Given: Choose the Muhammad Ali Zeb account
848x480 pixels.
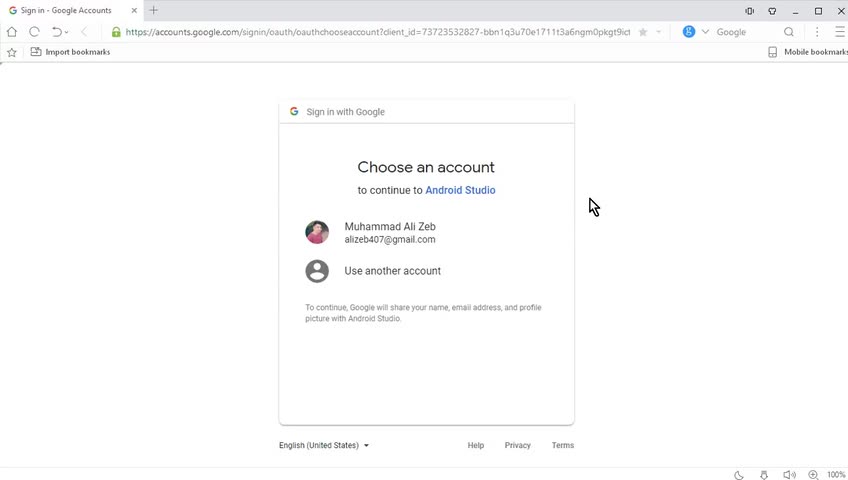Looking at the screenshot, I should (389, 232).
